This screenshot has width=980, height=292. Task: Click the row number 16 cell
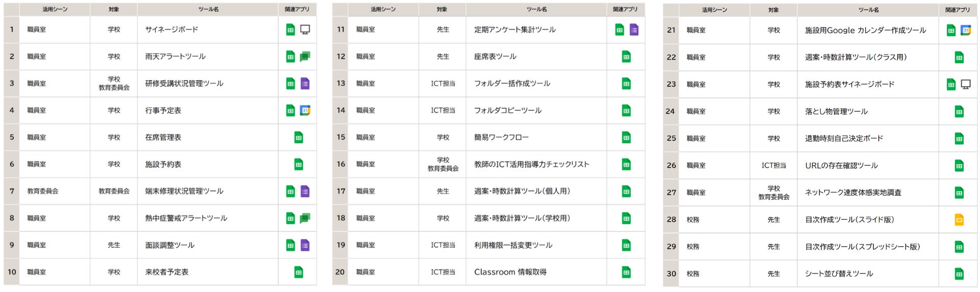tap(340, 164)
